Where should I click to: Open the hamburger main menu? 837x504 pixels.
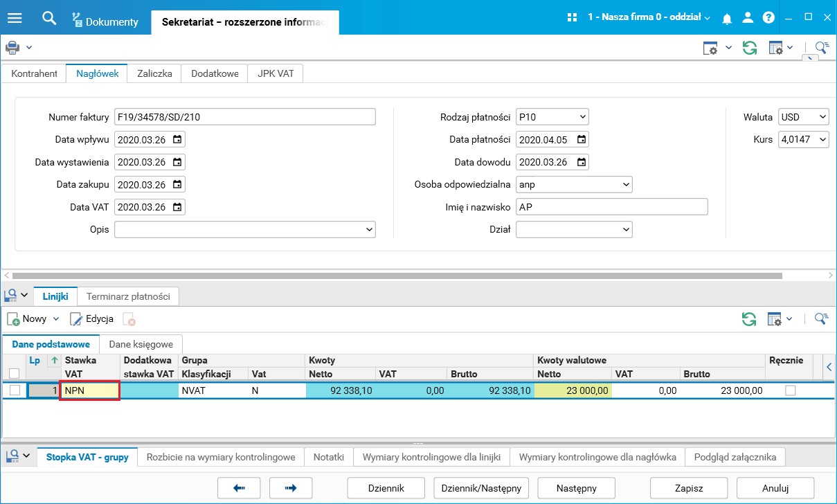15,18
